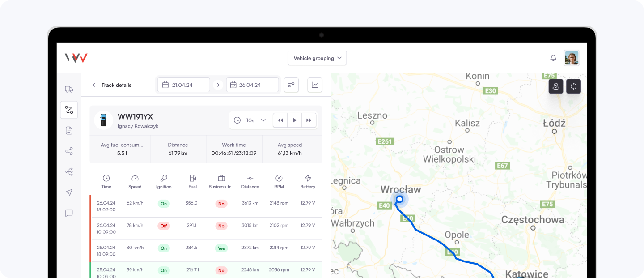Click business trip Yes badge in 2872 km row
This screenshot has height=278, width=644.
pos(221,248)
